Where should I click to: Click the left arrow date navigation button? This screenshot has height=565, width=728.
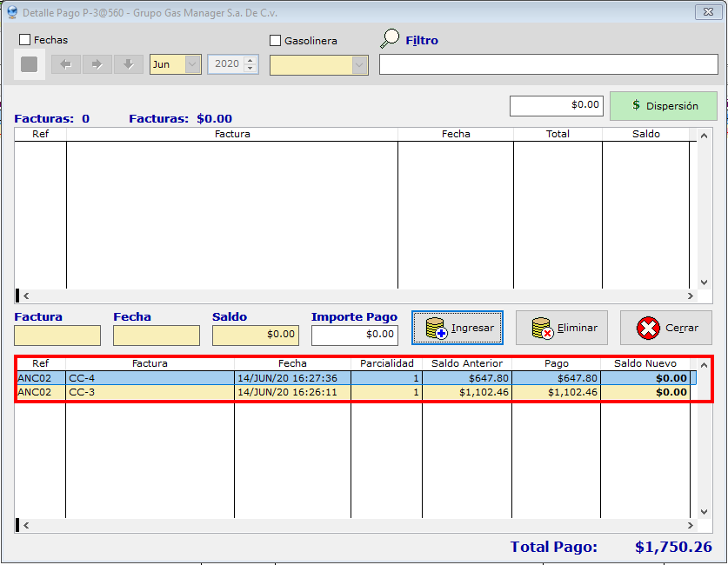tap(65, 64)
